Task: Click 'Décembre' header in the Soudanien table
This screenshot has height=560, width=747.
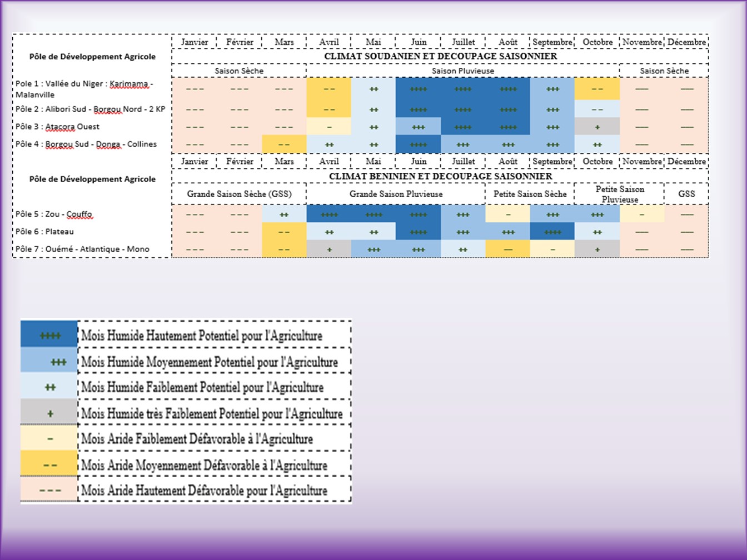Action: tap(686, 42)
